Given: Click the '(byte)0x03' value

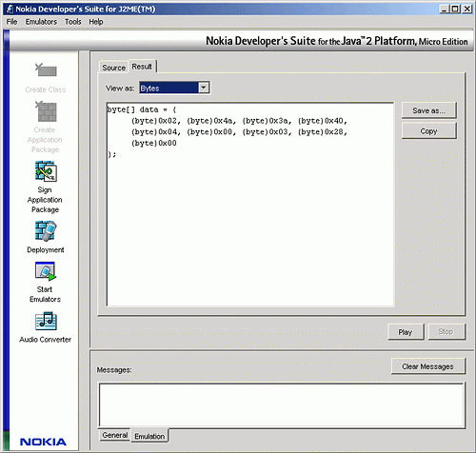Looking at the screenshot, I should pos(265,132).
